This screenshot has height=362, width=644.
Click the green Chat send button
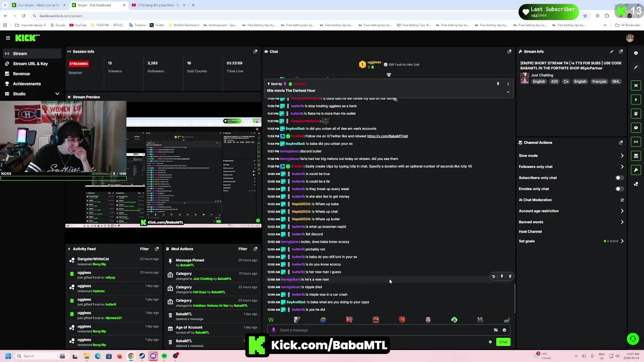click(x=503, y=342)
